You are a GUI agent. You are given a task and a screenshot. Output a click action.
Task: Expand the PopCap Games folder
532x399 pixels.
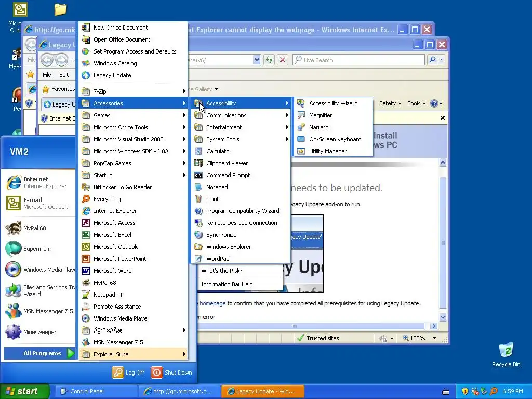[x=134, y=163]
